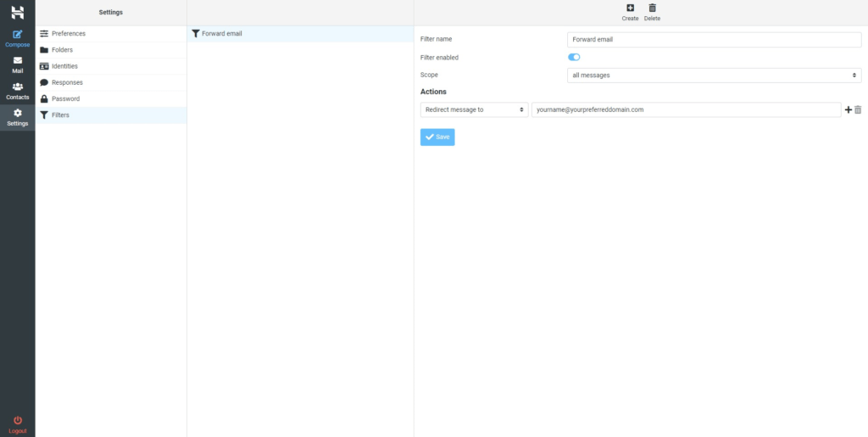
Task: Open the Compose new message view
Action: coord(18,39)
